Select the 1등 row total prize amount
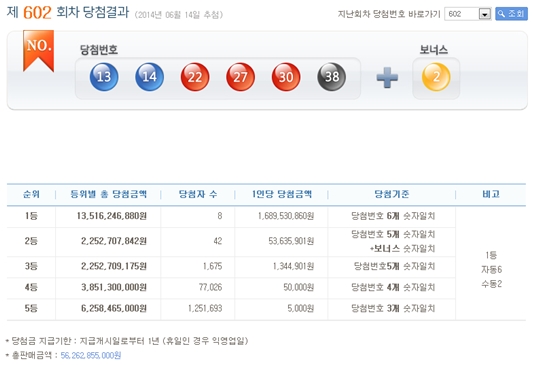 pyautogui.click(x=112, y=216)
